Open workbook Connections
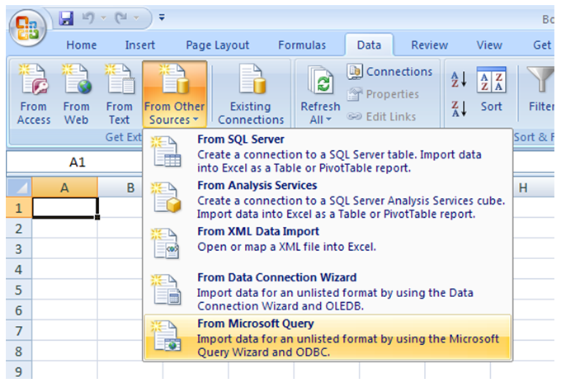561x392 pixels. pyautogui.click(x=389, y=72)
